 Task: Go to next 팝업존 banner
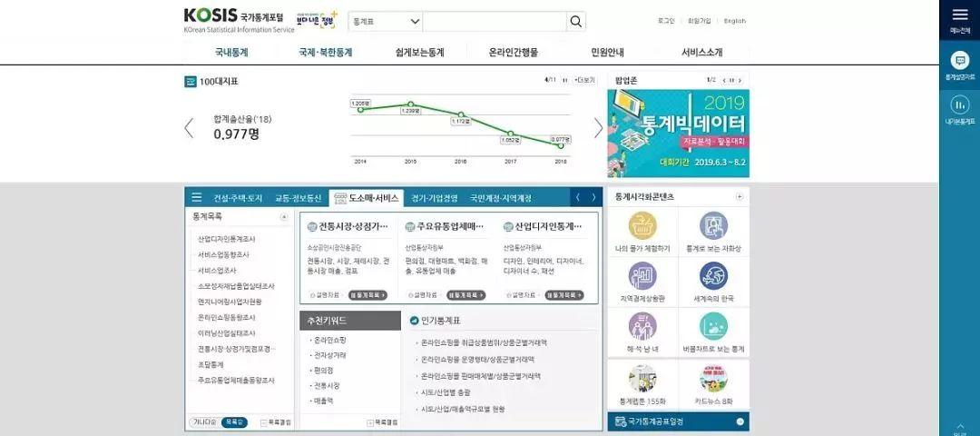[x=740, y=81]
